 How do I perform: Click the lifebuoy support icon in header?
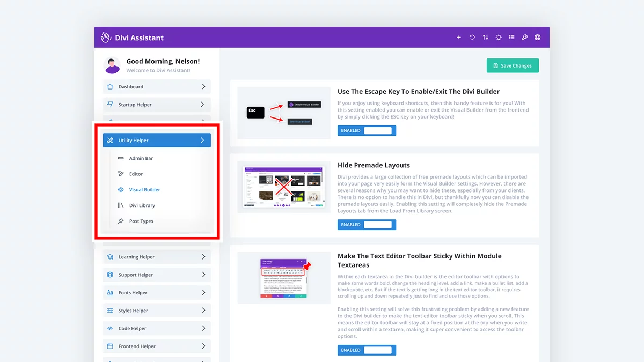(x=537, y=38)
